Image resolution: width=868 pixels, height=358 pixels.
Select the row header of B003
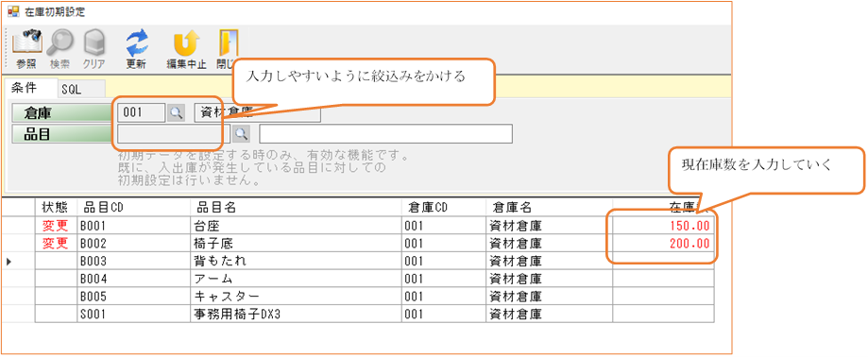(x=18, y=260)
